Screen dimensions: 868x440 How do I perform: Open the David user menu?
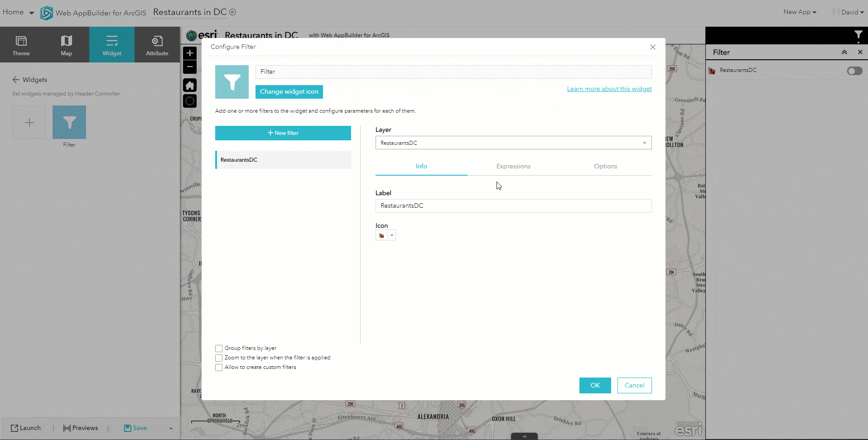[849, 12]
